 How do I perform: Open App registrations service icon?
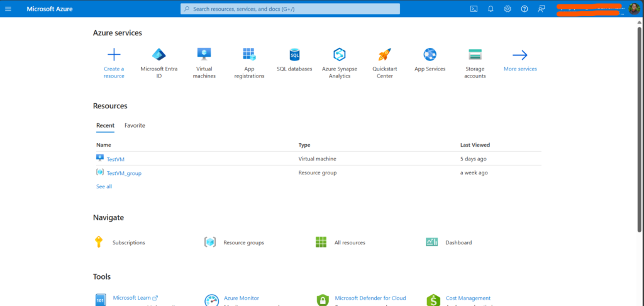pyautogui.click(x=249, y=54)
